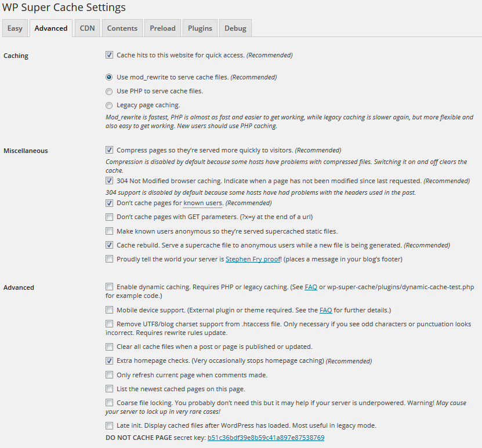The height and width of the screenshot is (448, 482).
Task: Uncheck Extra homepage checks
Action: (x=109, y=361)
